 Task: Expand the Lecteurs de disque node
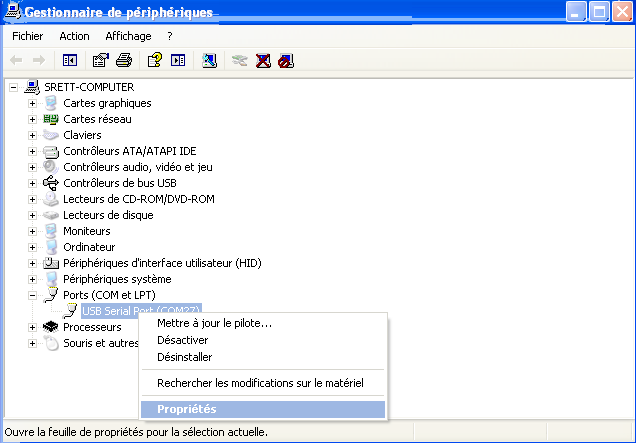pyautogui.click(x=32, y=215)
